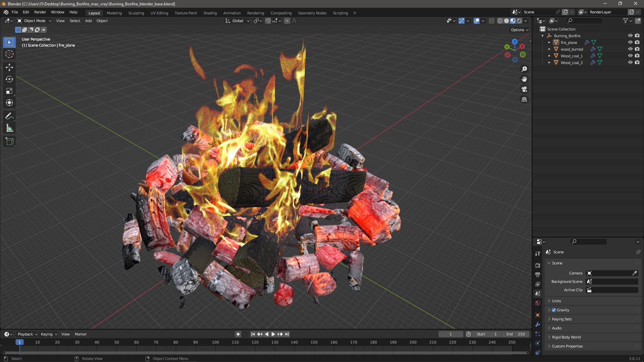Open the Render menu
Viewport: 644px width, 362px height.
[40, 12]
